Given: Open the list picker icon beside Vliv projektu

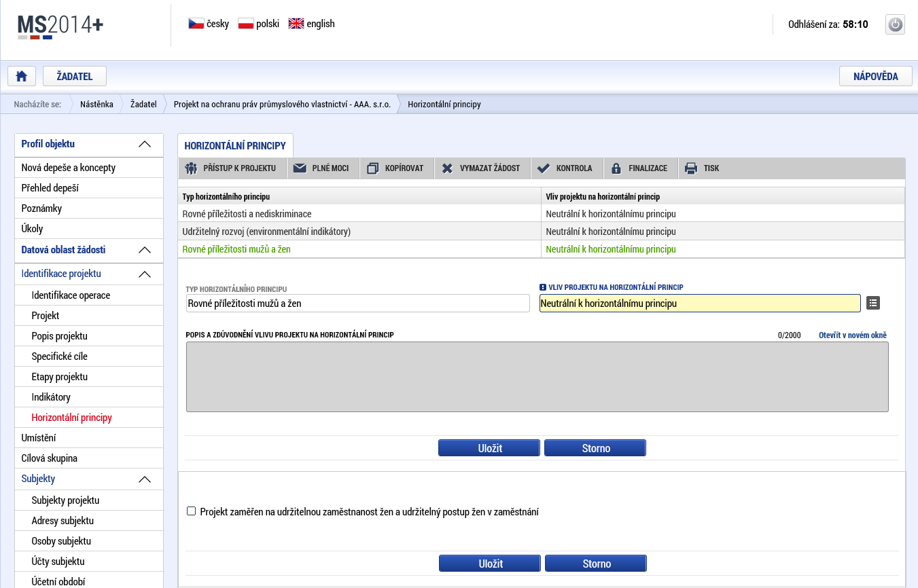Looking at the screenshot, I should [873, 303].
